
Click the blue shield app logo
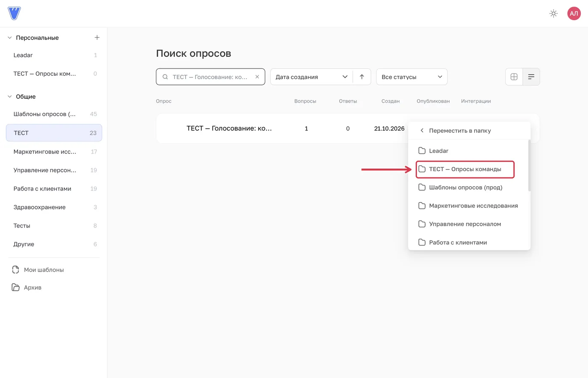[14, 13]
